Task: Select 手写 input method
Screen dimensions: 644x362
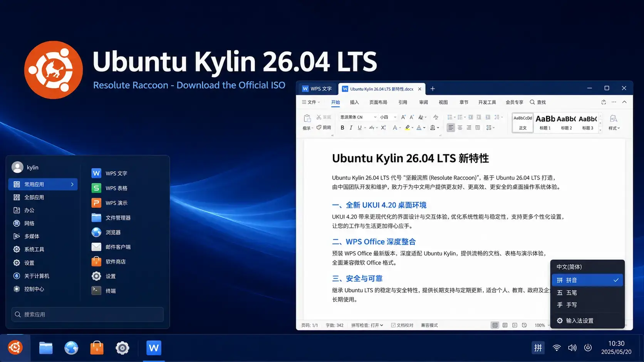Action: pyautogui.click(x=587, y=305)
